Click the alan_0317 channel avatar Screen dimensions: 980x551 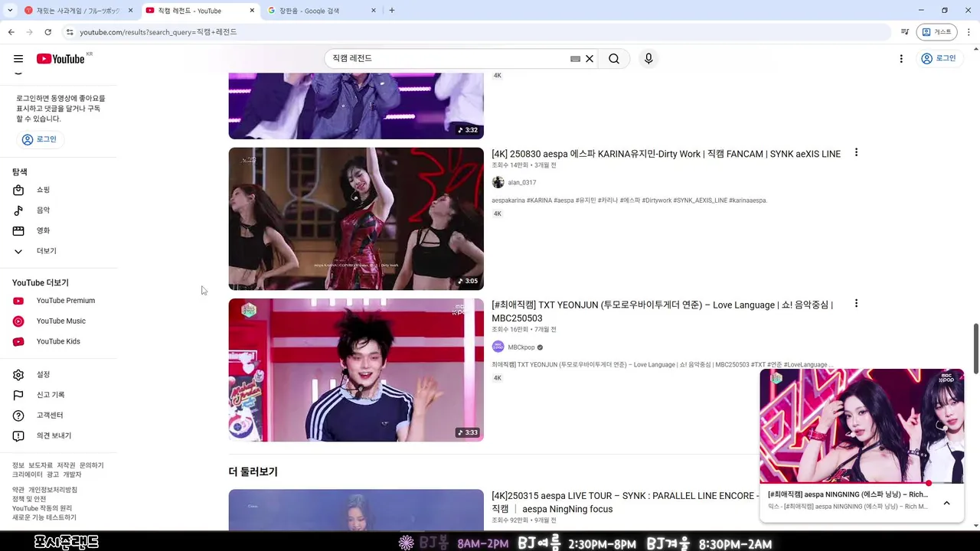coord(498,182)
